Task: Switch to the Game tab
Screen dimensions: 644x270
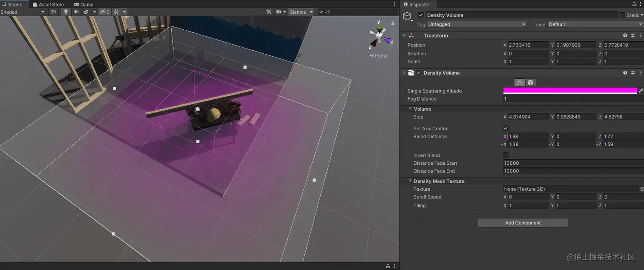Action: point(83,4)
